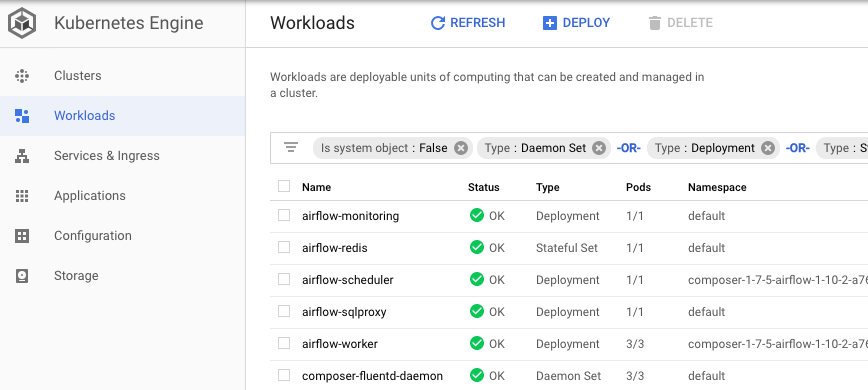
Task: Click the default namespace for airflow-monitoring
Action: click(706, 216)
